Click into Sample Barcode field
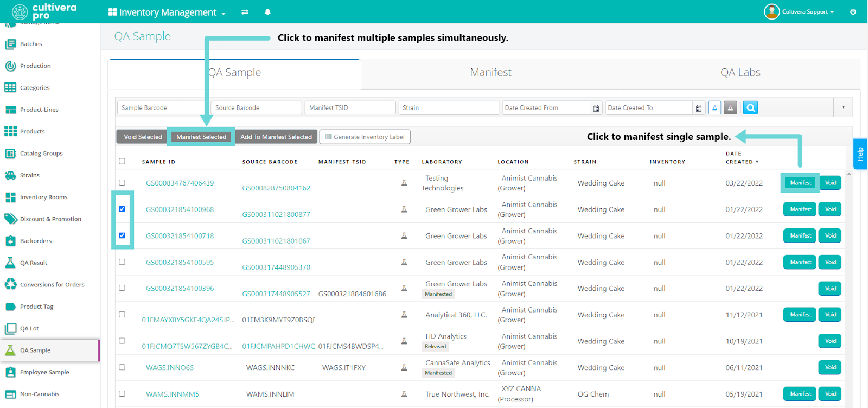The image size is (868, 408). 162,108
